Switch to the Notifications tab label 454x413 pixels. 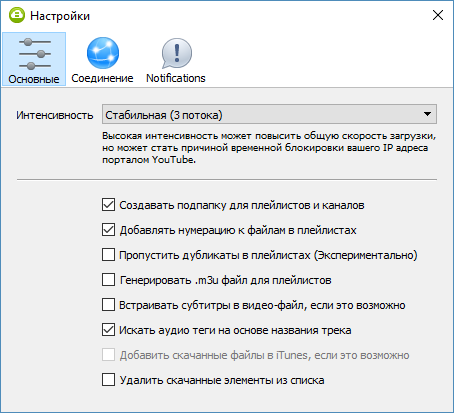[176, 78]
